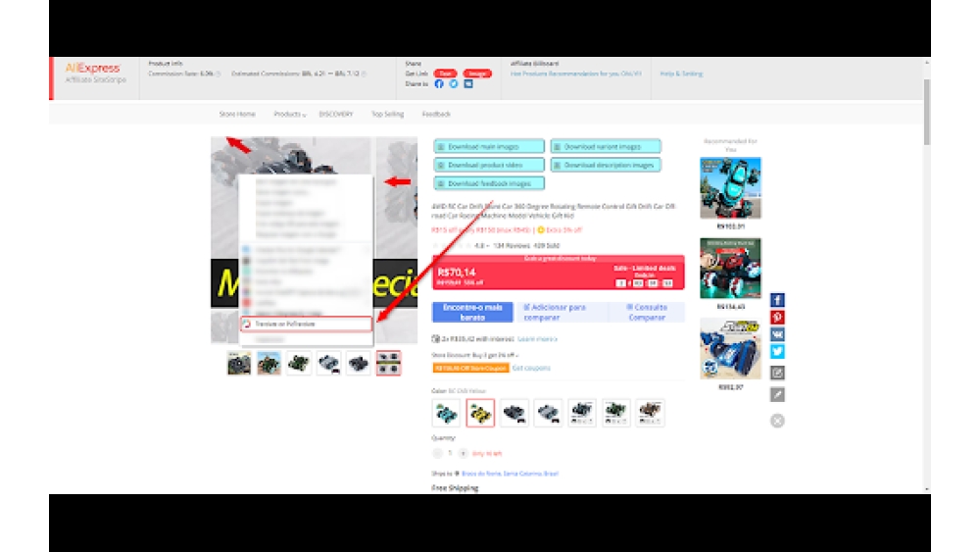Click the orange Off Store Coupon badge
This screenshot has width=980, height=552.
(470, 369)
